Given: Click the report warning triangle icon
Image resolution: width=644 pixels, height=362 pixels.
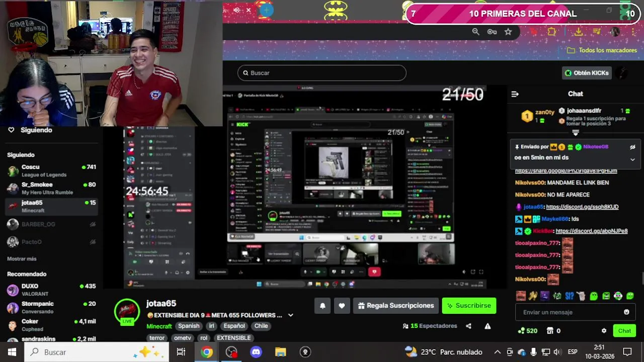Looking at the screenshot, I should click(x=488, y=326).
